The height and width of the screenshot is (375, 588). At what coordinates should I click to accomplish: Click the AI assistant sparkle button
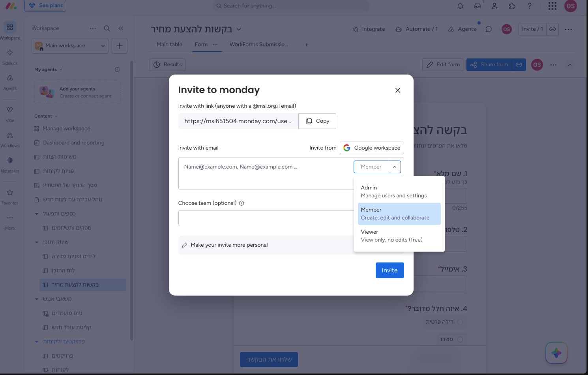pyautogui.click(x=556, y=353)
